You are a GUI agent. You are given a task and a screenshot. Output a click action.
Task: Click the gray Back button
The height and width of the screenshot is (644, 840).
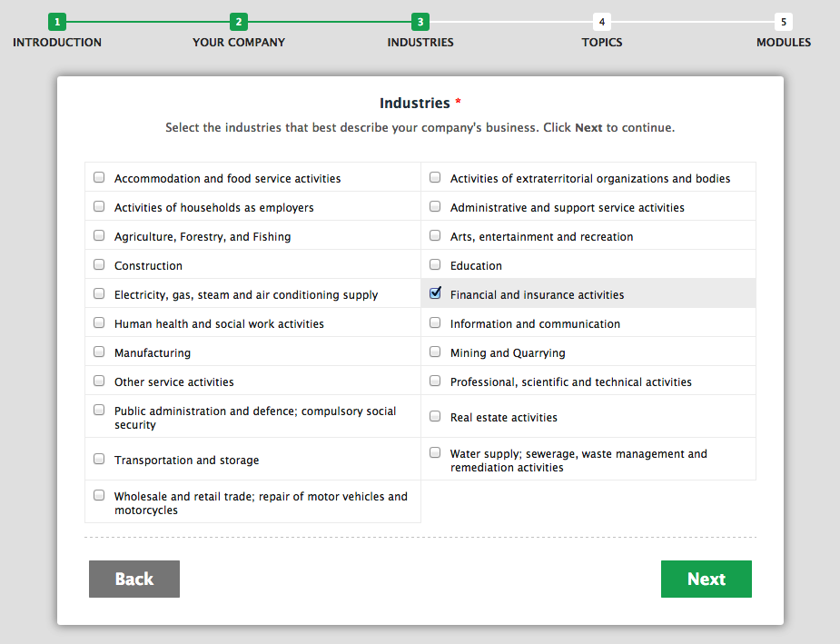[134, 579]
